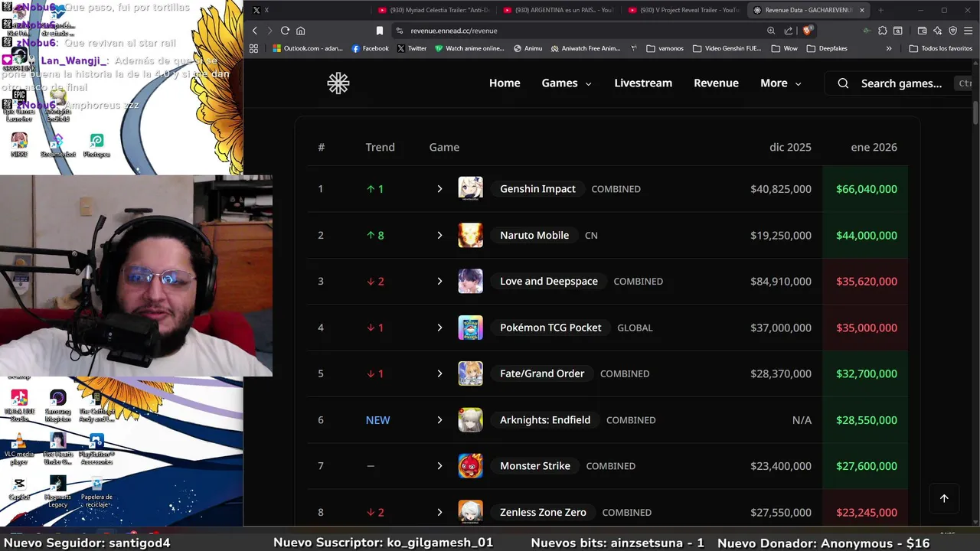
Task: Click the $66,040,000 Genshin Impact revenue cell
Action: pyautogui.click(x=866, y=189)
